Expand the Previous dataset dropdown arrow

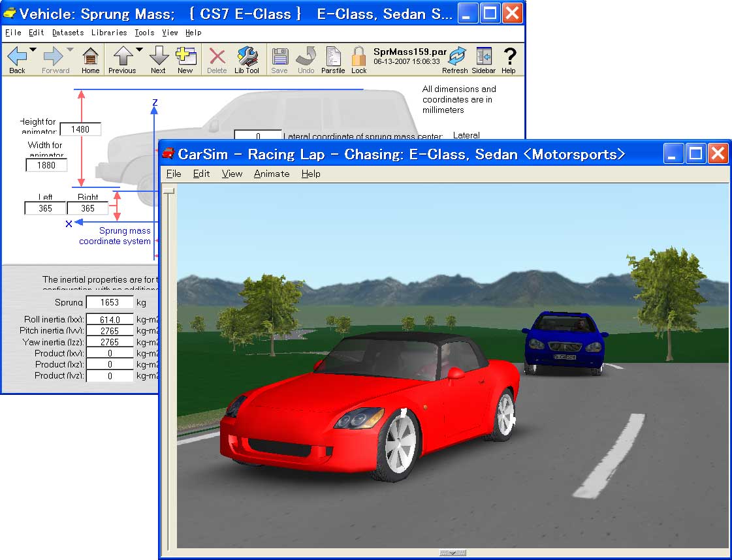[x=139, y=50]
